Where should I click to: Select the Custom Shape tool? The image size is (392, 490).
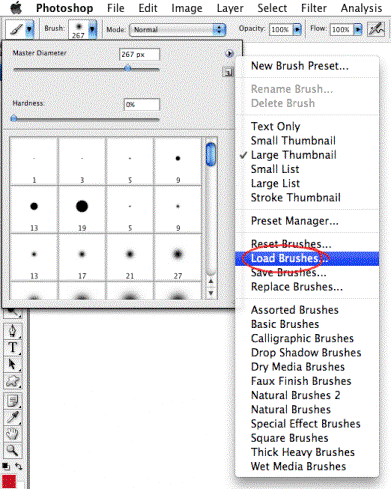point(12,381)
